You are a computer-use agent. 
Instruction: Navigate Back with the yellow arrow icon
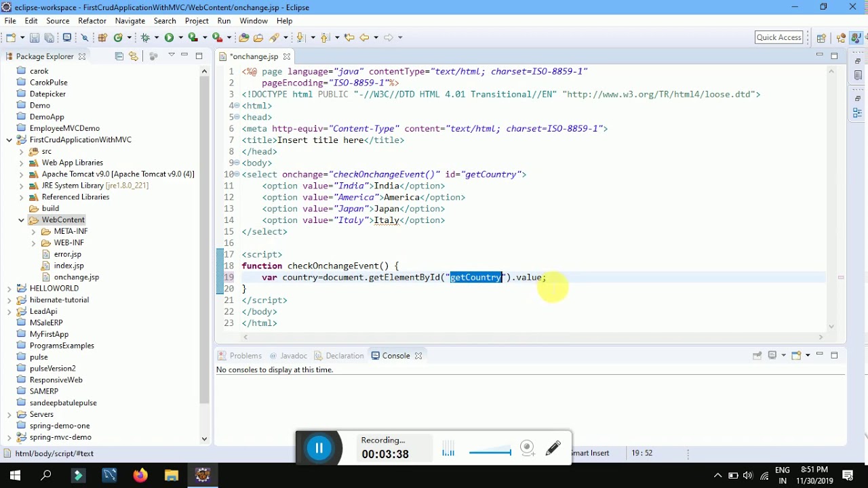pos(365,37)
